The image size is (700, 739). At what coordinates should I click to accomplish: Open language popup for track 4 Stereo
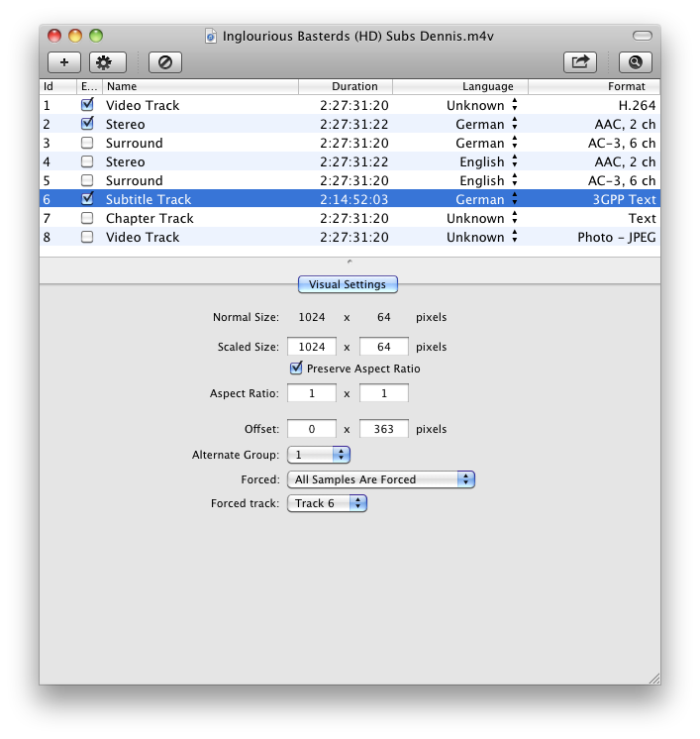[x=515, y=161]
